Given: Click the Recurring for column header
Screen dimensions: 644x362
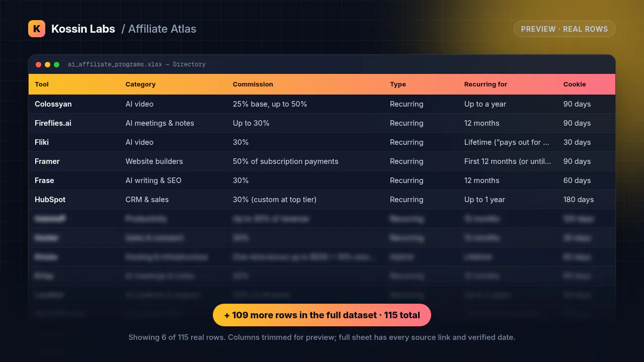Looking at the screenshot, I should [x=486, y=84].
